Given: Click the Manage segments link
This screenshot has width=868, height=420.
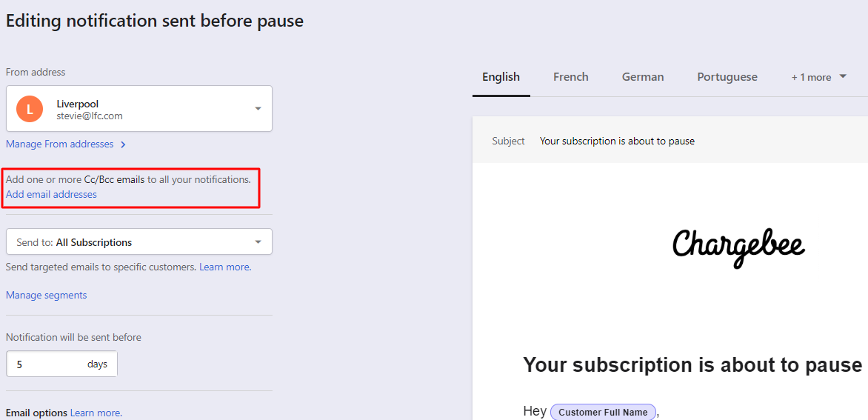Looking at the screenshot, I should click(46, 296).
